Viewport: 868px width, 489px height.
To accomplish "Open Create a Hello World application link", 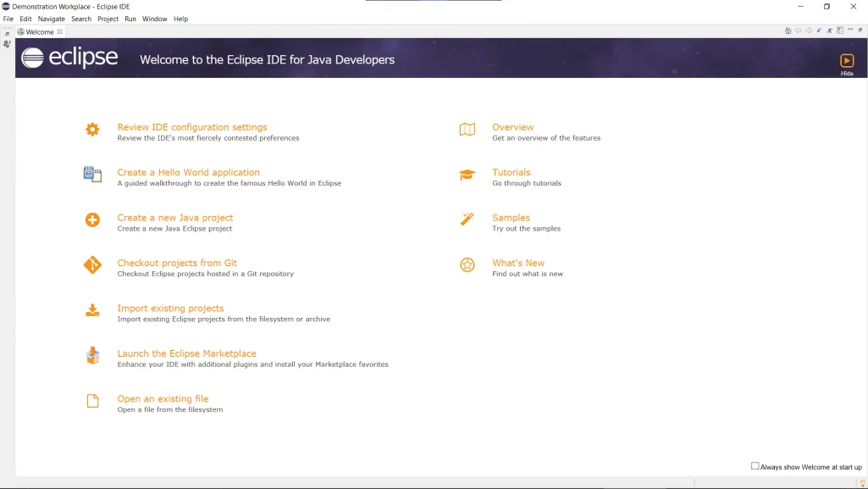I will point(188,173).
